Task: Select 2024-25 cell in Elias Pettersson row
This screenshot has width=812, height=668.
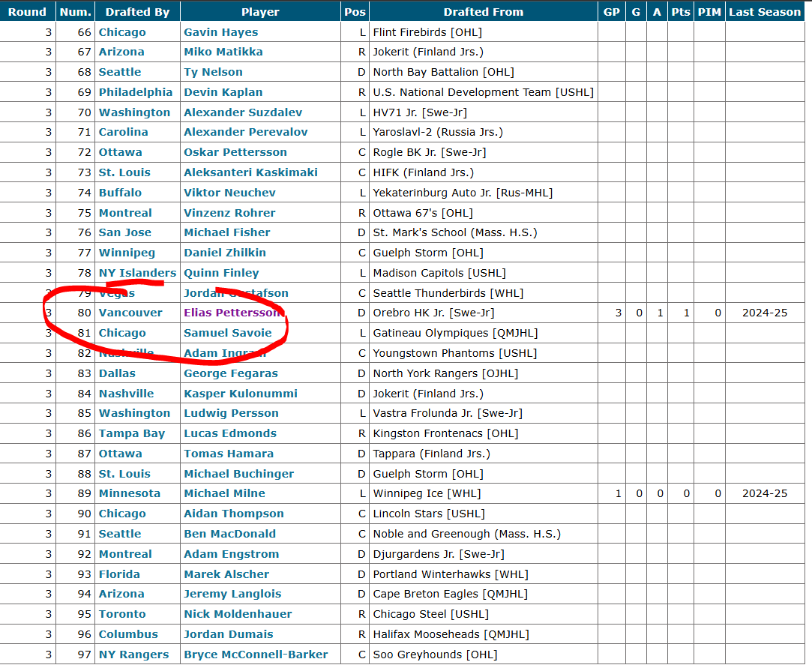Action: click(x=764, y=313)
